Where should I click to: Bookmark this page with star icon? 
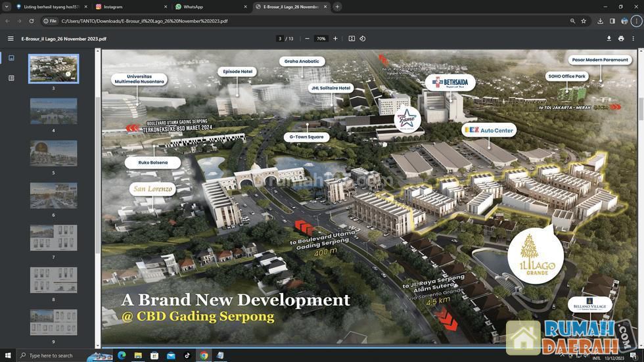[x=584, y=21]
